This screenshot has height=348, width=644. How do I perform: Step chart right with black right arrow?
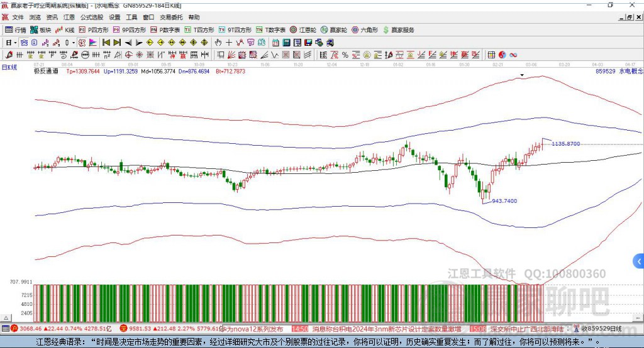coord(139,43)
